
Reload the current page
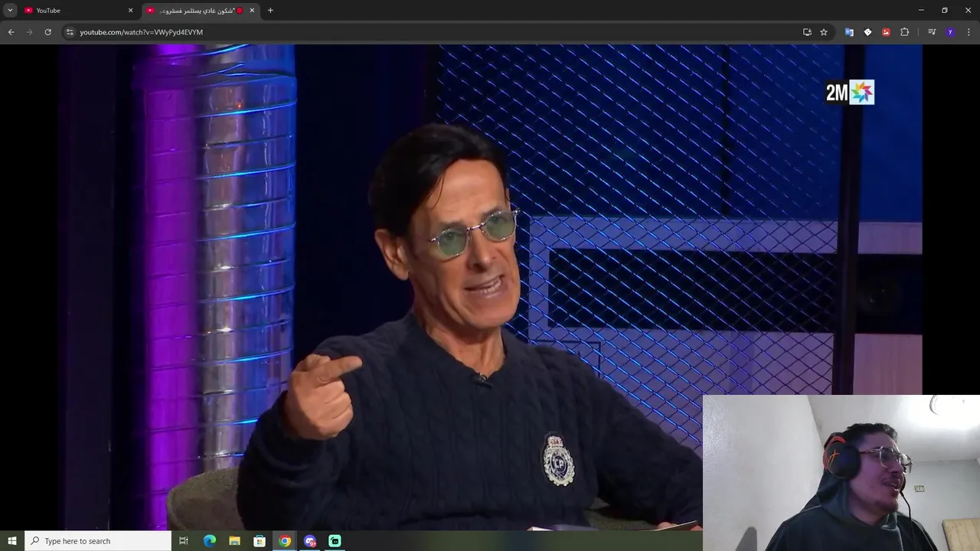coord(47,32)
